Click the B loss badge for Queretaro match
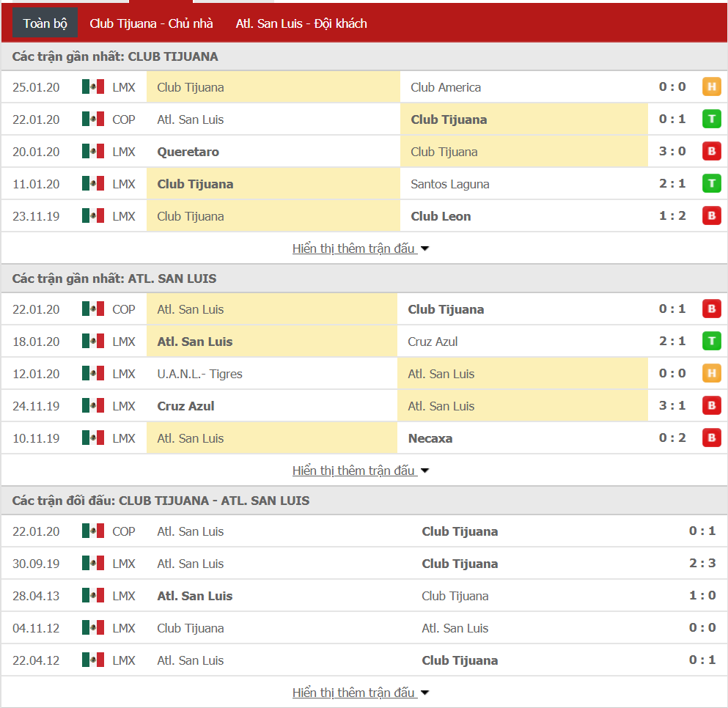Viewport: 728px width, 708px height. [x=711, y=152]
